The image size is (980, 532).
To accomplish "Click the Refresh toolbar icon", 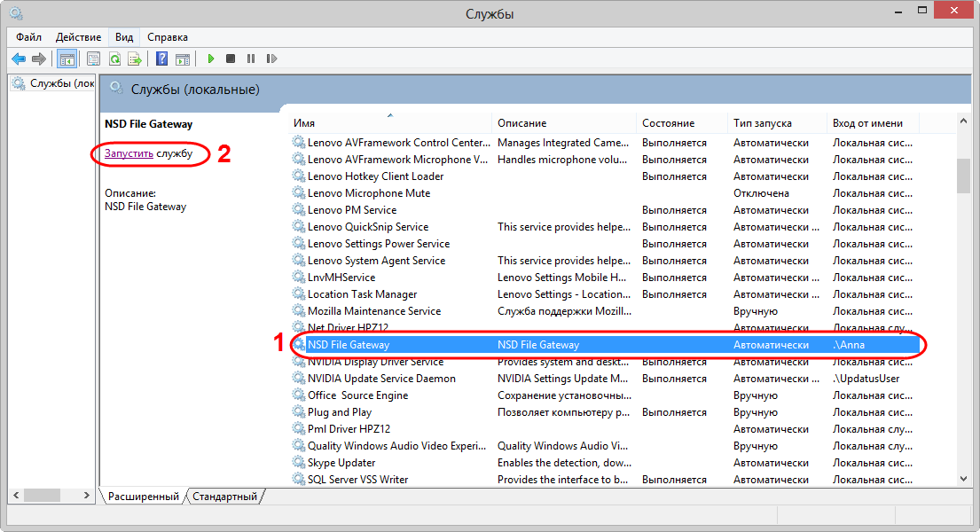I will [114, 59].
